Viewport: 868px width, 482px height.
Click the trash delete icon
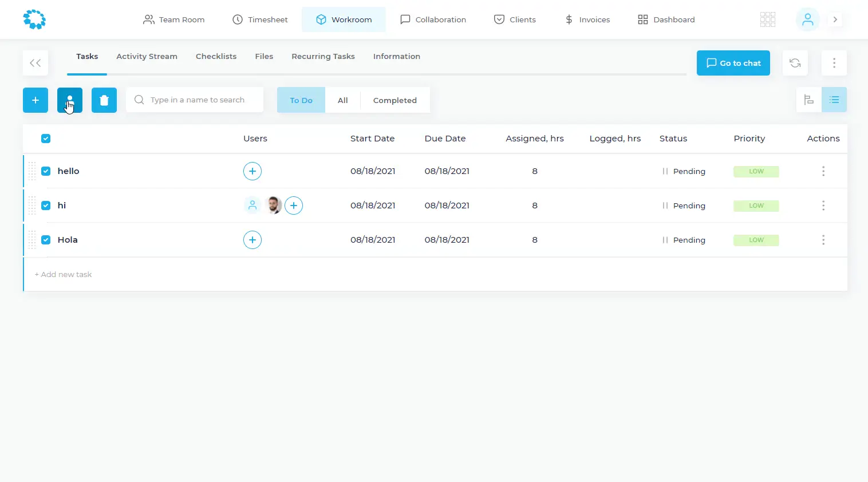tap(104, 100)
